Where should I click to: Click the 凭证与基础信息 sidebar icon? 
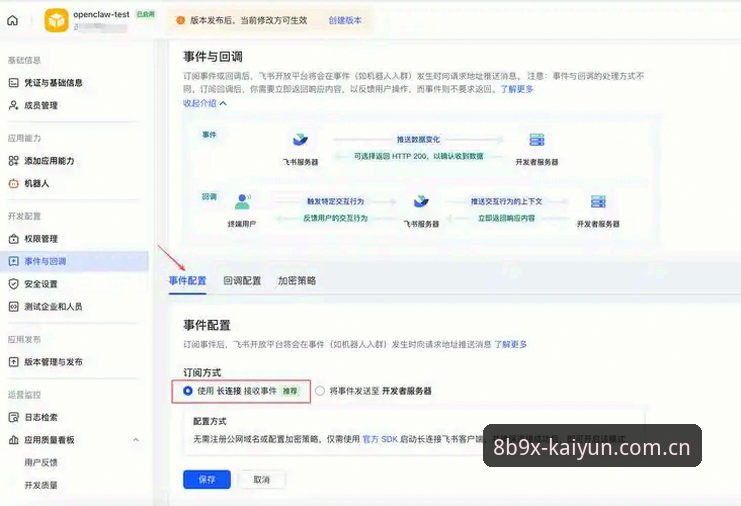(14, 83)
